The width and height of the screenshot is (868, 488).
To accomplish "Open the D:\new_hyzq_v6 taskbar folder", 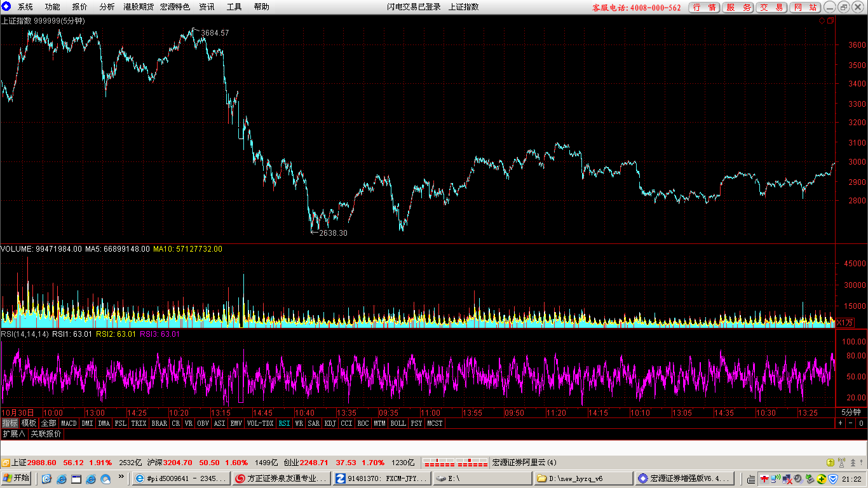I will 583,478.
